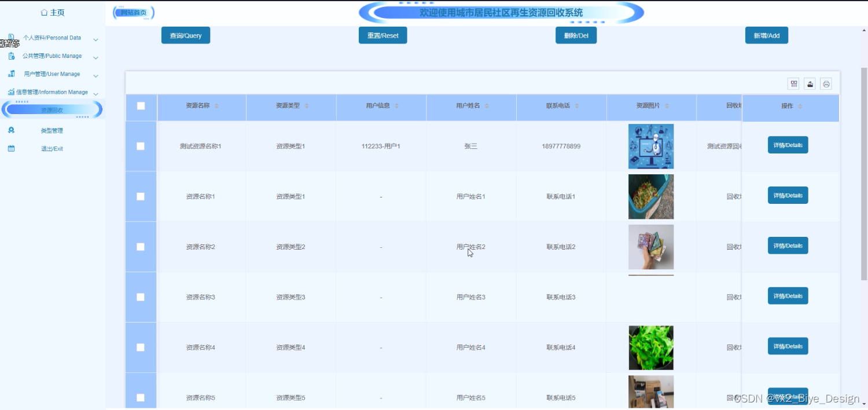This screenshot has height=410, width=868.
Task: Check the row for 测试资源名称1
Action: click(141, 146)
